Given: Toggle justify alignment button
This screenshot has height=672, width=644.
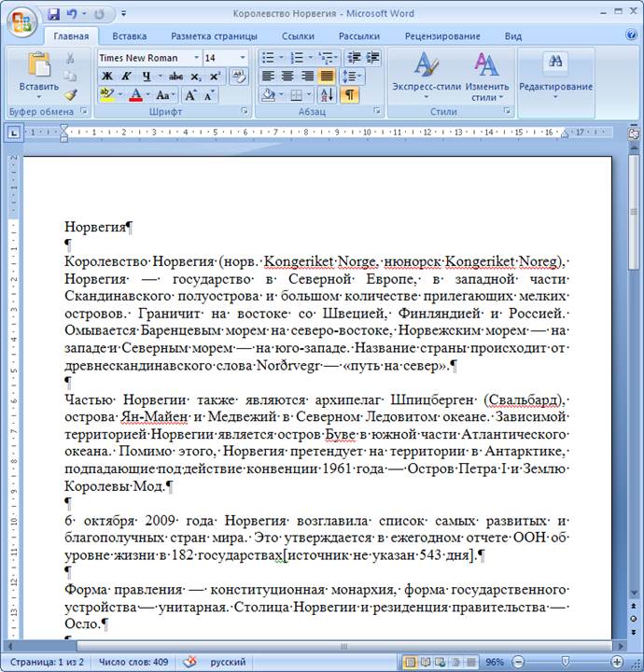Looking at the screenshot, I should [327, 76].
